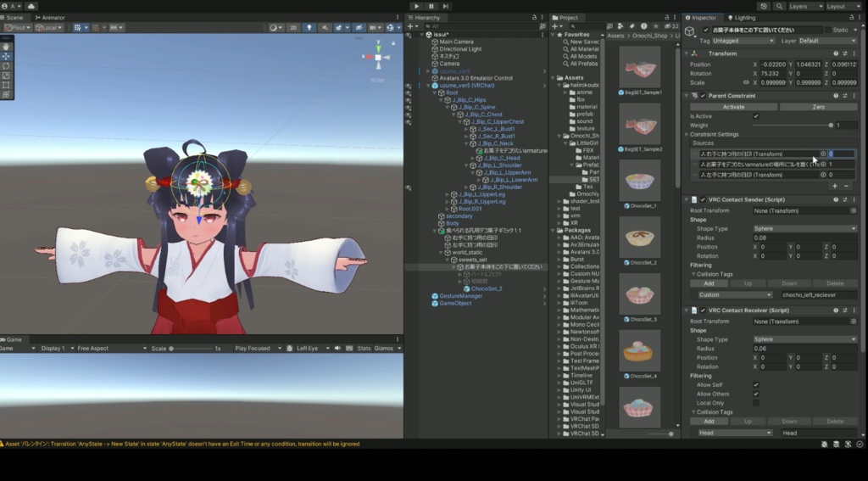Open the Layer Default dropdown
Viewport: 868px width, 481px height.
(x=827, y=41)
